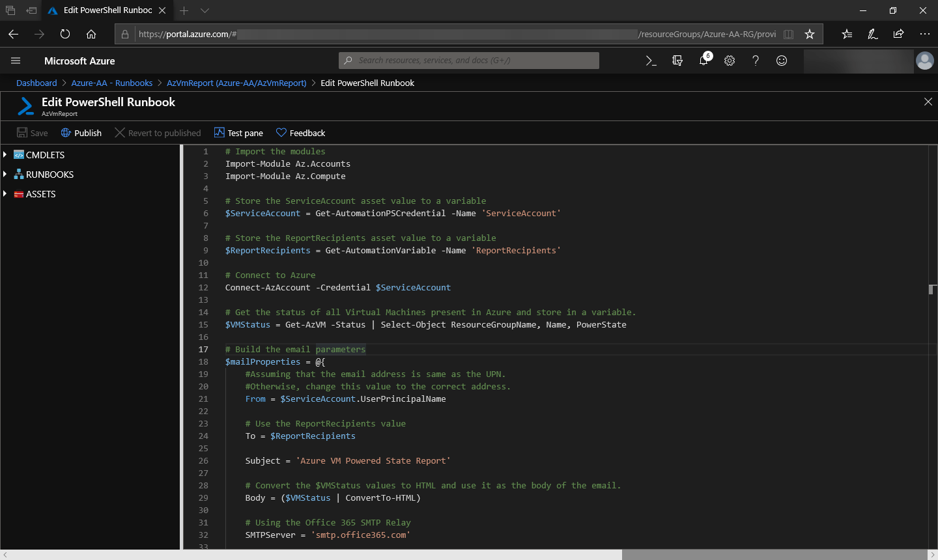Open the help question mark icon

[756, 61]
